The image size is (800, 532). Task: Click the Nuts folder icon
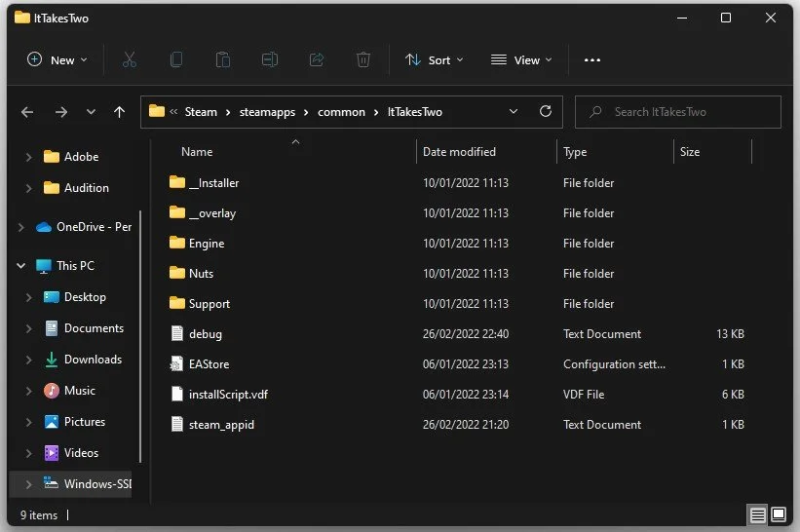tap(177, 273)
